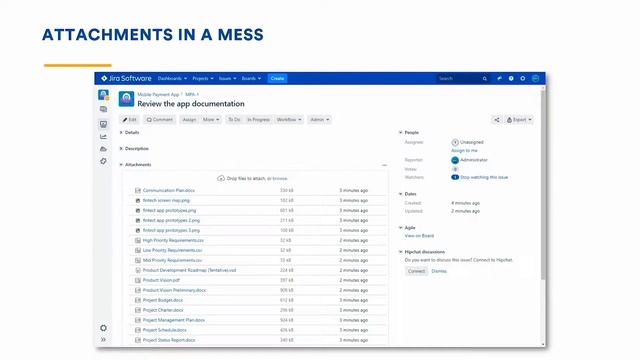Click the large project avatar beside title

127,99
